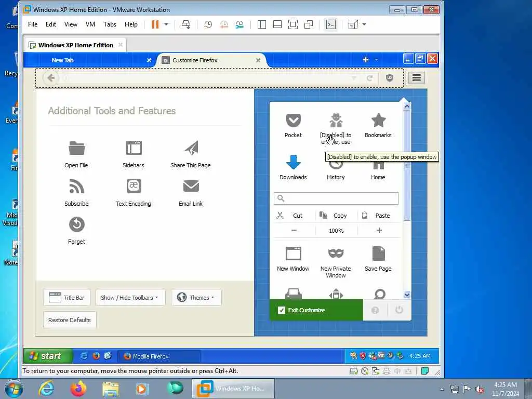Screen dimensions: 532x399
Task: Click the Sidebars icon
Action: [134, 148]
